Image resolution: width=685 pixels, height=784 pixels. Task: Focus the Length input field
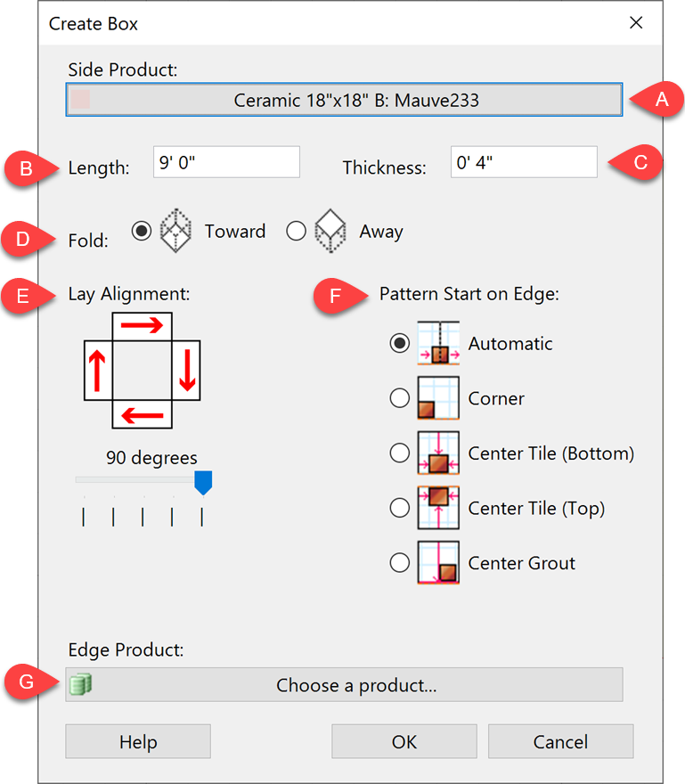[226, 162]
